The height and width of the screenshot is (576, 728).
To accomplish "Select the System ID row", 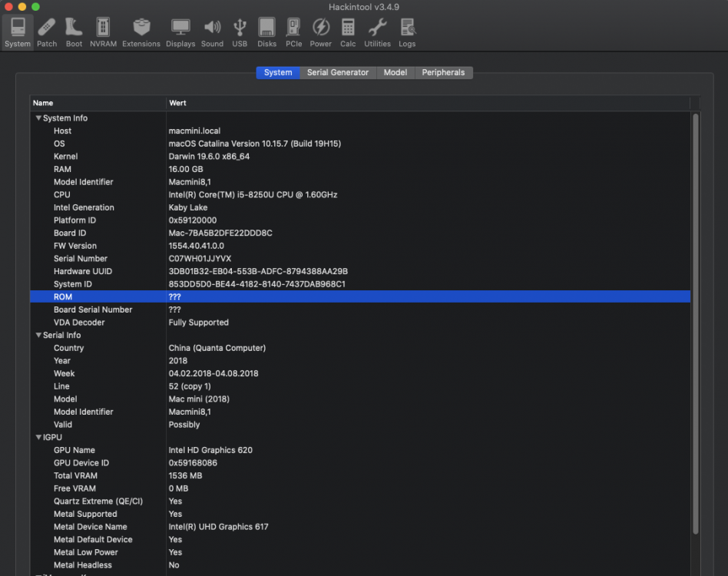I will tap(360, 284).
